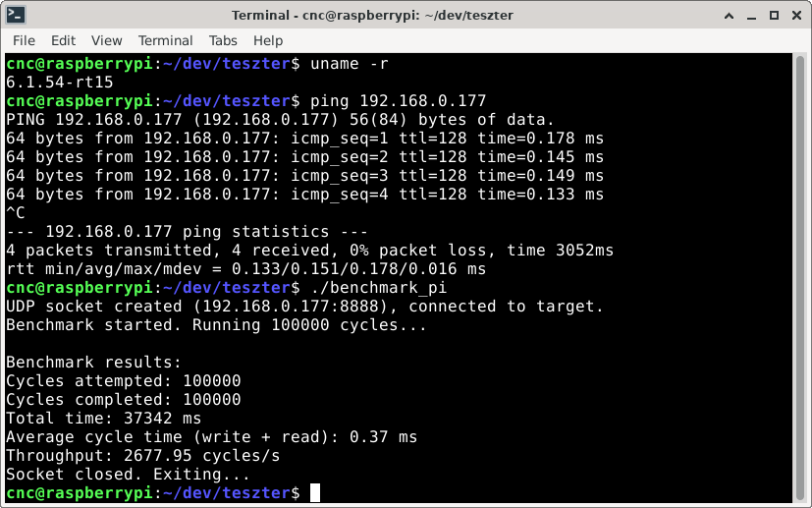This screenshot has height=508, width=812.
Task: Open the File menu
Action: point(24,40)
